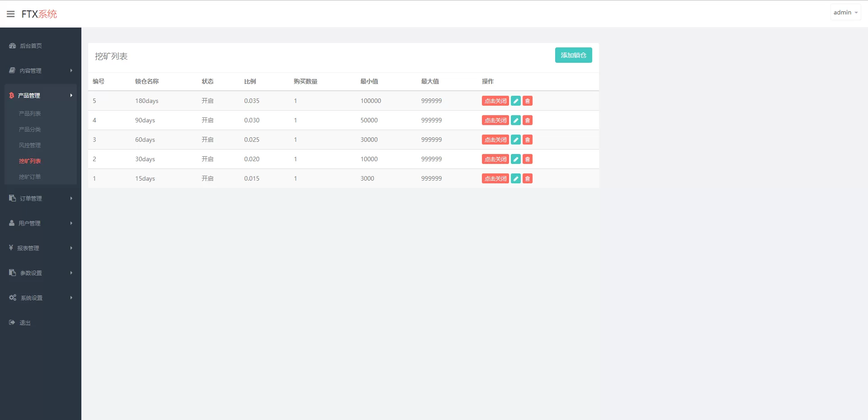Click the 退出 logout icon in sidebar
The height and width of the screenshot is (420, 868).
(12, 322)
